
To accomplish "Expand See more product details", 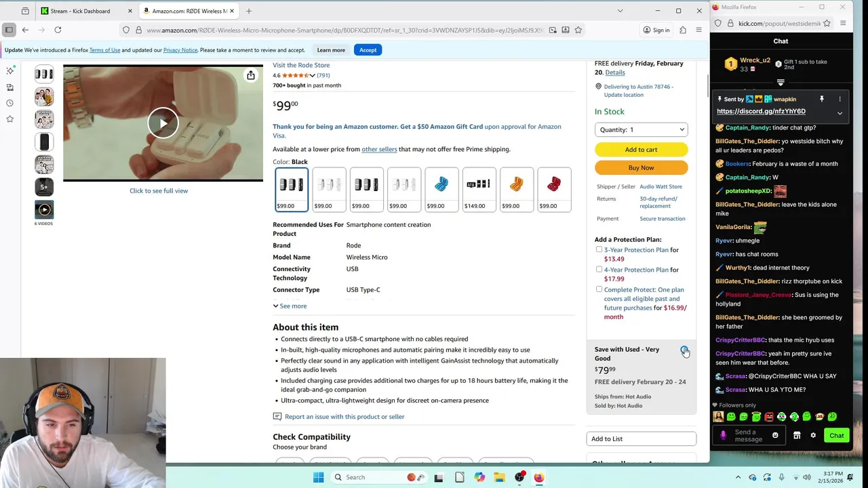I will pos(290,306).
